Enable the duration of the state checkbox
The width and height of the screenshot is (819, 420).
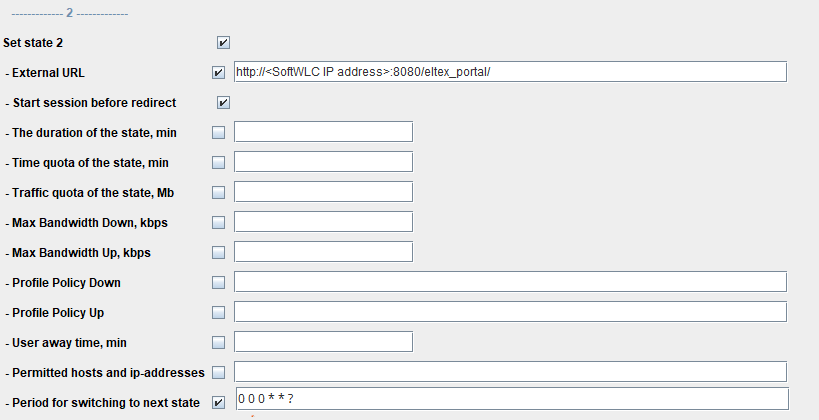[219, 133]
